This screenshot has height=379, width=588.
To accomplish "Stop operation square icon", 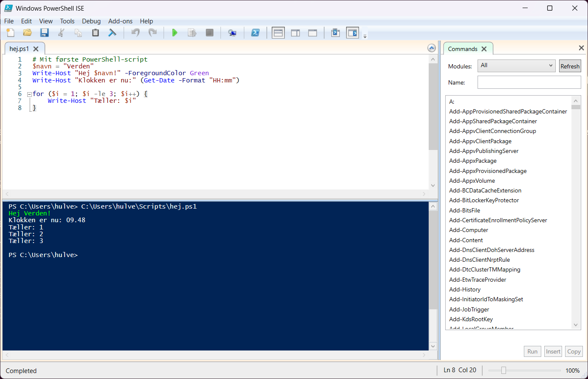I will click(209, 33).
